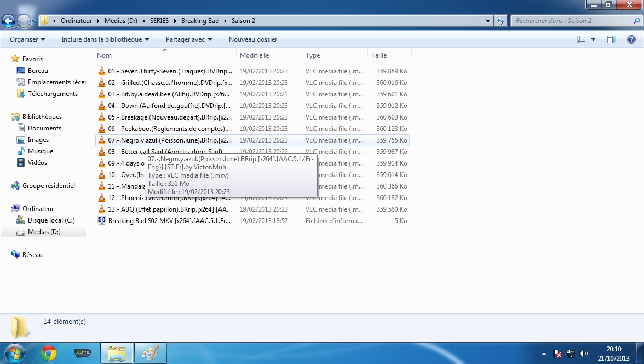Open the Organiser menu
The image size is (644, 364).
pos(27,39)
